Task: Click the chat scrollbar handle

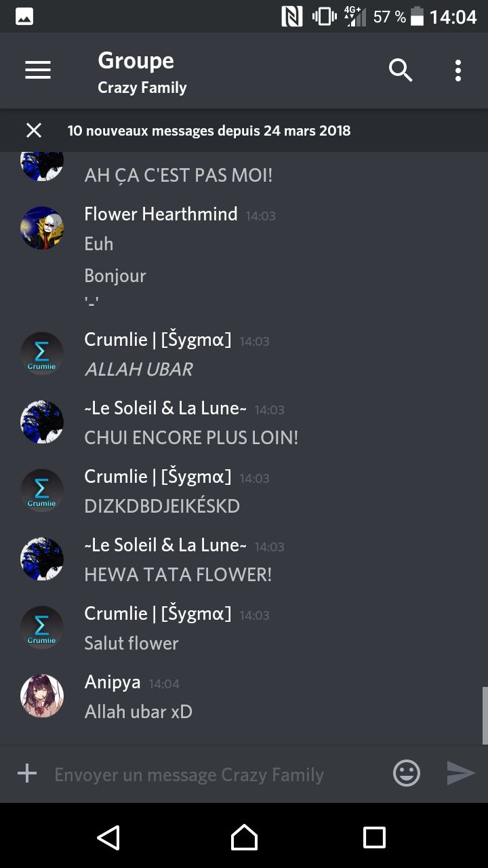Action: click(x=485, y=715)
